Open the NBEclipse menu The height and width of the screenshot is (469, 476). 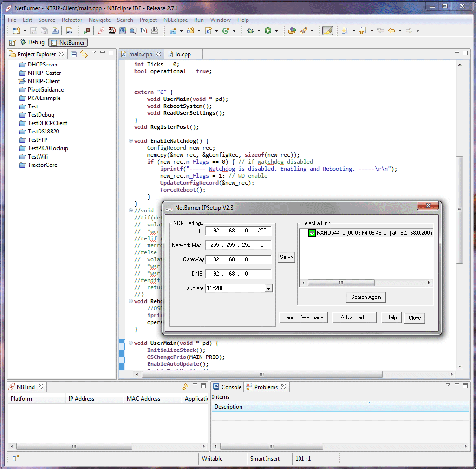point(176,20)
